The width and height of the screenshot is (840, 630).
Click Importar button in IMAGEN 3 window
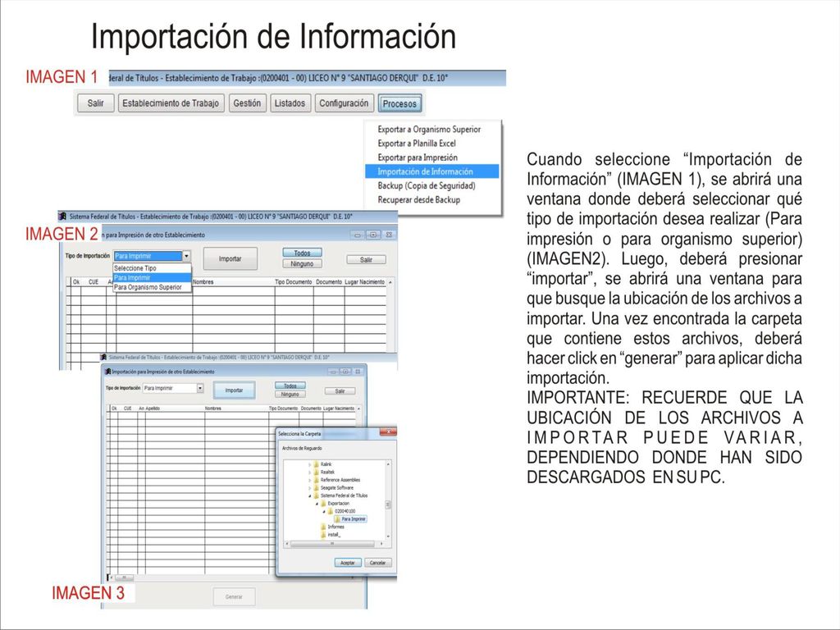234,390
